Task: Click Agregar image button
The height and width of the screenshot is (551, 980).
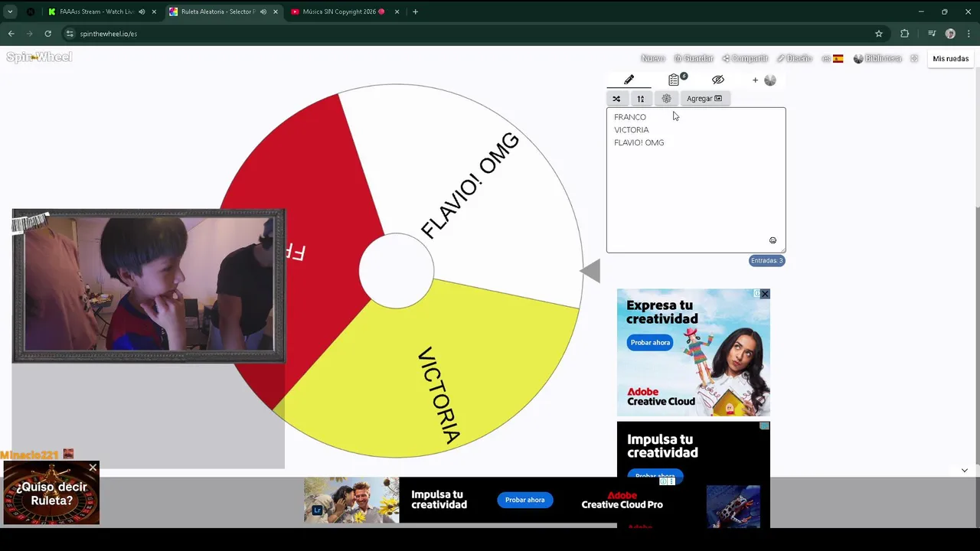Action: pos(704,99)
